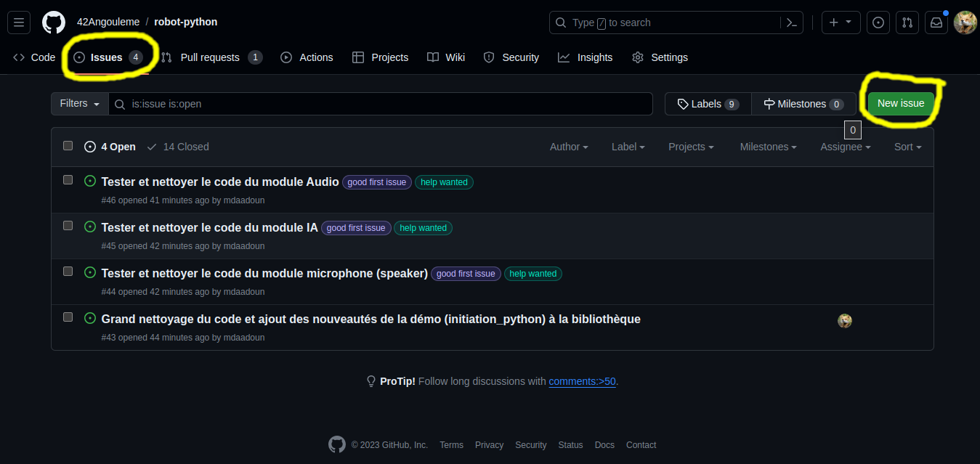The width and height of the screenshot is (980, 464).
Task: Open the notifications inbox icon
Action: [936, 23]
